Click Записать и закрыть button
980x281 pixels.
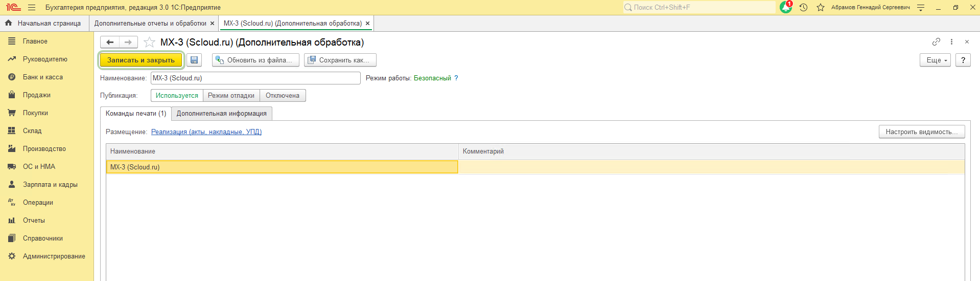coord(141,60)
